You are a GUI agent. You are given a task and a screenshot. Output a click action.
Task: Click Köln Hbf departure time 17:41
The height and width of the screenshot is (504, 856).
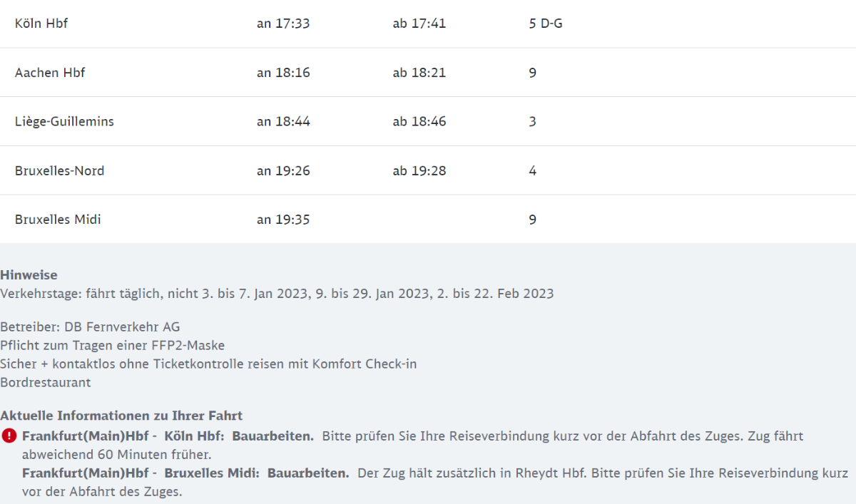tap(419, 24)
